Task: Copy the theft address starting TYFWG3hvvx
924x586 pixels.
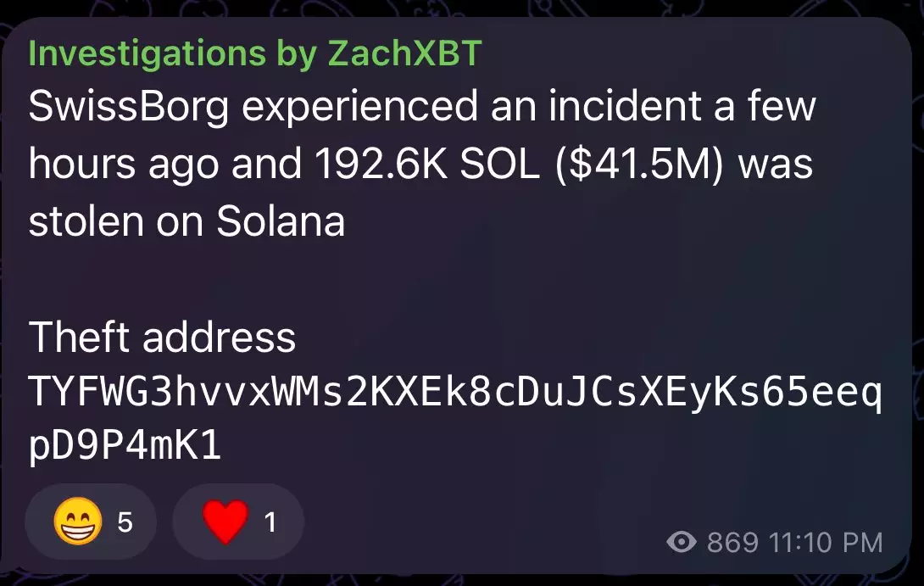Action: 455,419
